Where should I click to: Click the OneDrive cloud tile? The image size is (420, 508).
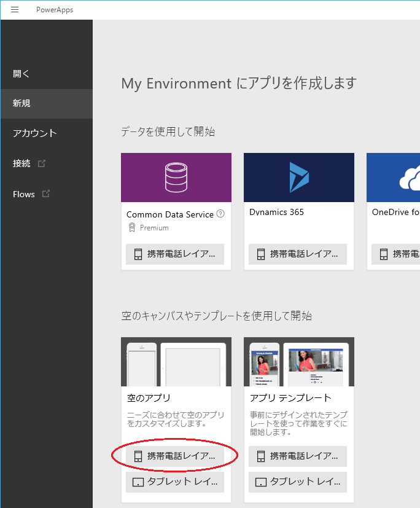tap(393, 178)
